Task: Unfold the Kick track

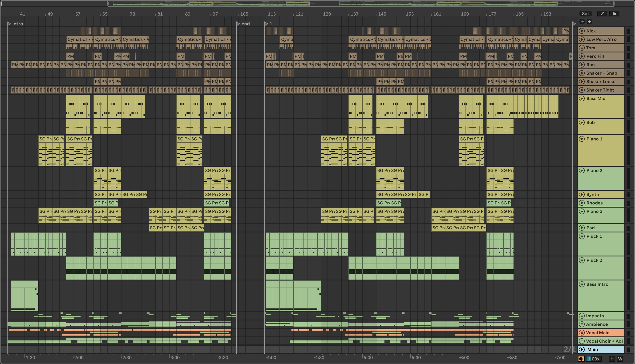Action: [582, 31]
